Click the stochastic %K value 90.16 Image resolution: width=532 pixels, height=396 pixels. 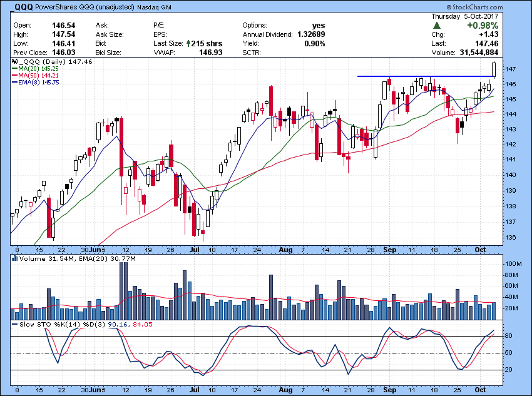tap(118, 325)
